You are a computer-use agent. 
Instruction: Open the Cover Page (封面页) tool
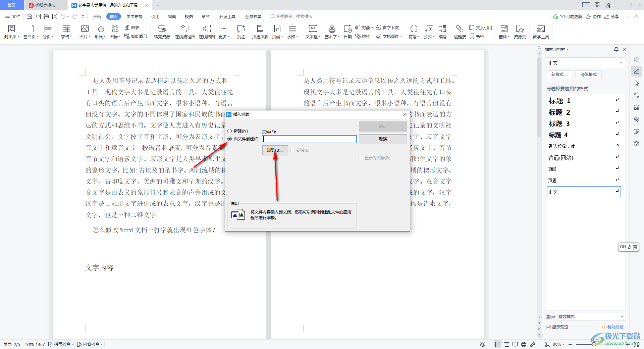pyautogui.click(x=12, y=32)
